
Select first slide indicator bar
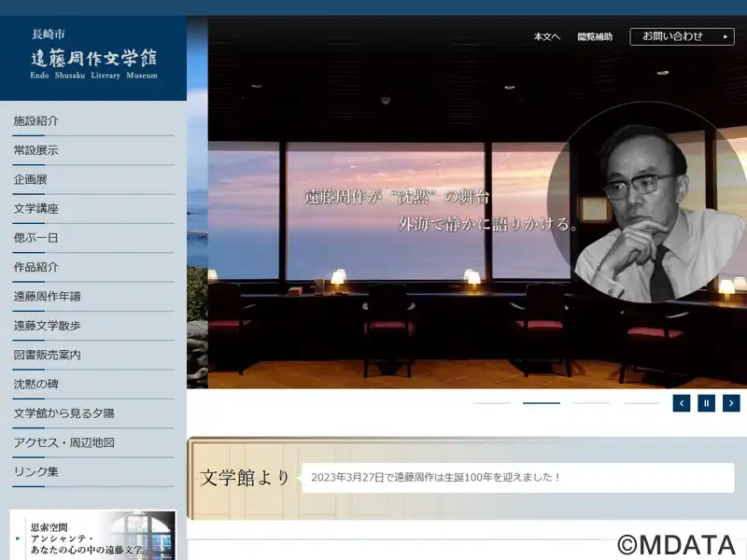pyautogui.click(x=492, y=403)
